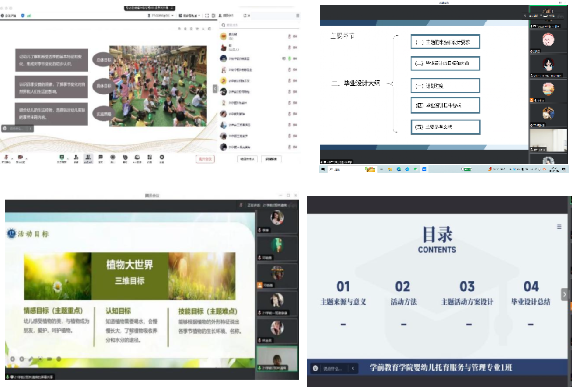Viewport: 572px width, 388px height.
Task: Collapse the participants panel using the side arrow
Action: pyautogui.click(x=215, y=89)
